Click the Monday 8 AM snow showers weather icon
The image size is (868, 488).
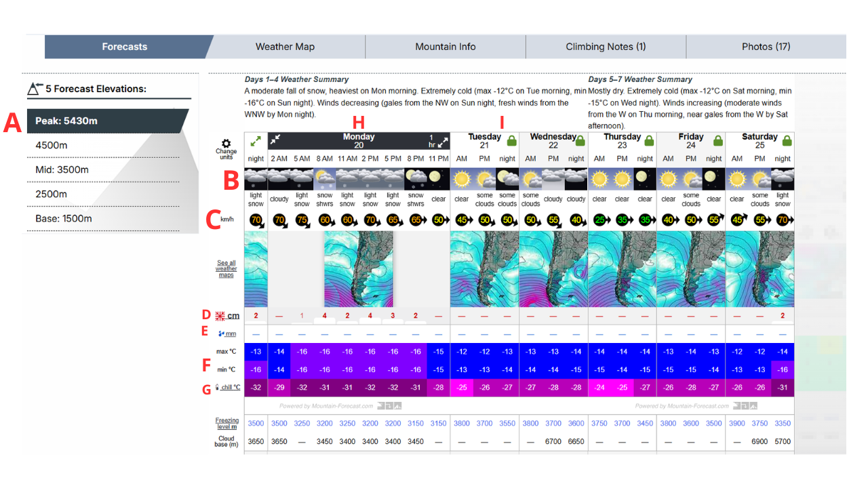click(x=325, y=180)
